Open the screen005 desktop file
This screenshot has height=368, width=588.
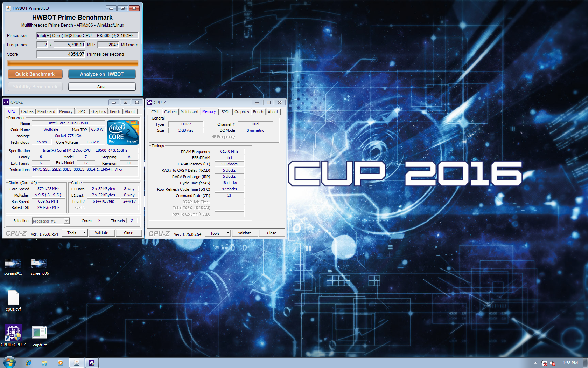pyautogui.click(x=13, y=267)
